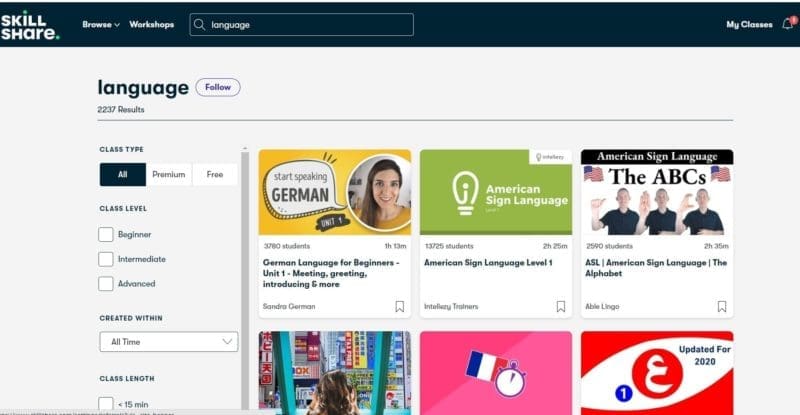Open the Updated For 2020 thumbnail

[x=657, y=373]
